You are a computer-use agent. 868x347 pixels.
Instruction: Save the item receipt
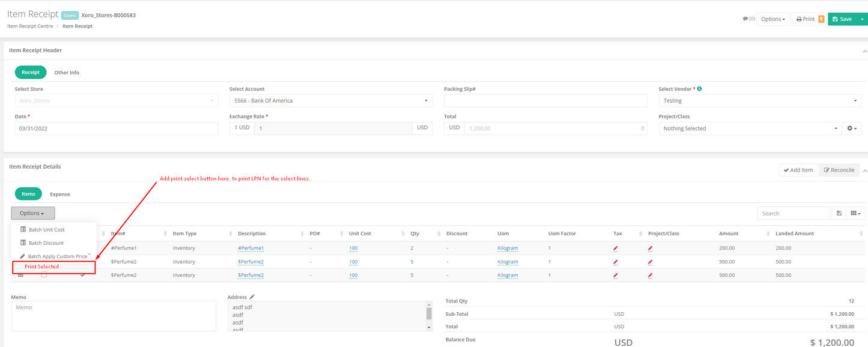click(842, 19)
